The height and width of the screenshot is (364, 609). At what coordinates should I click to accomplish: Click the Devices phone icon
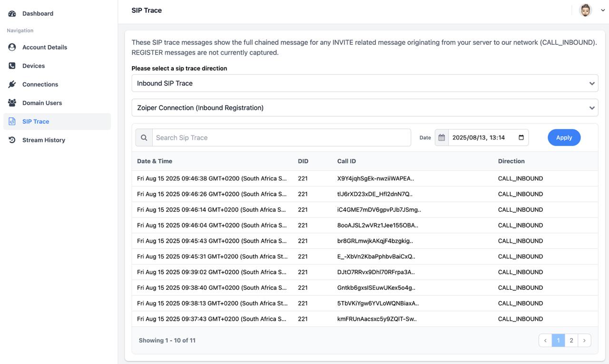tap(12, 66)
